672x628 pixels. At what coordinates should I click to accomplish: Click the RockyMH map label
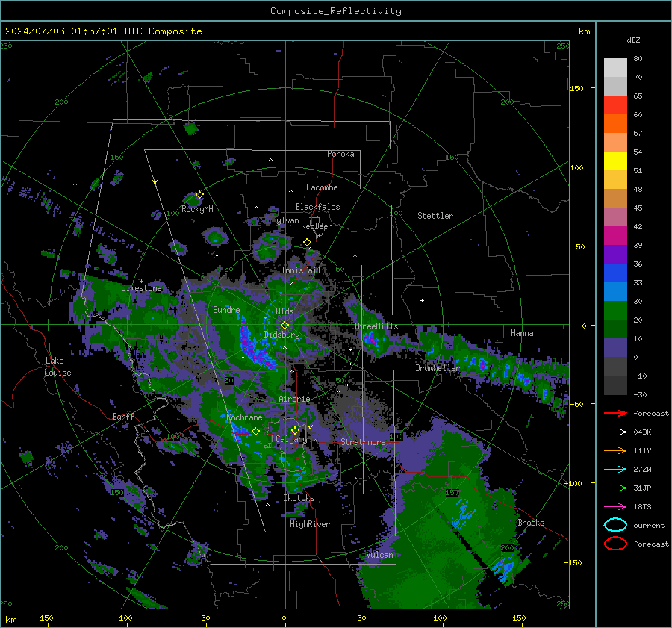coord(197,209)
